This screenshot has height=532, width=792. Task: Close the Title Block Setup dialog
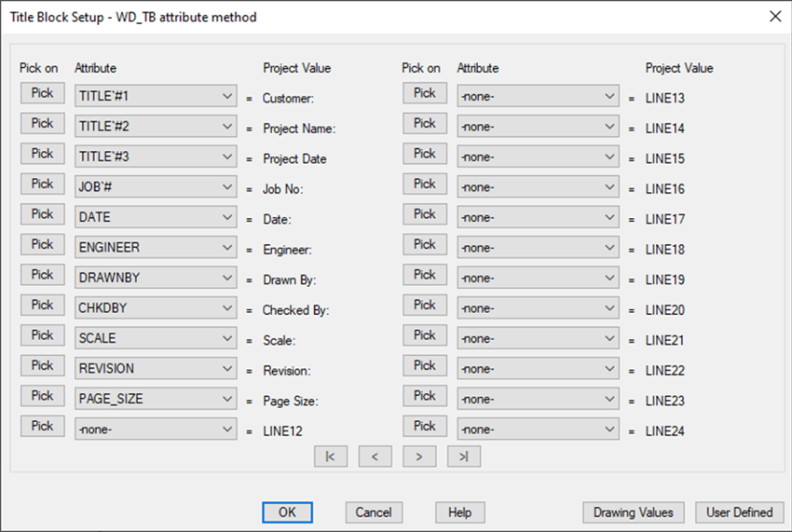pos(775,17)
